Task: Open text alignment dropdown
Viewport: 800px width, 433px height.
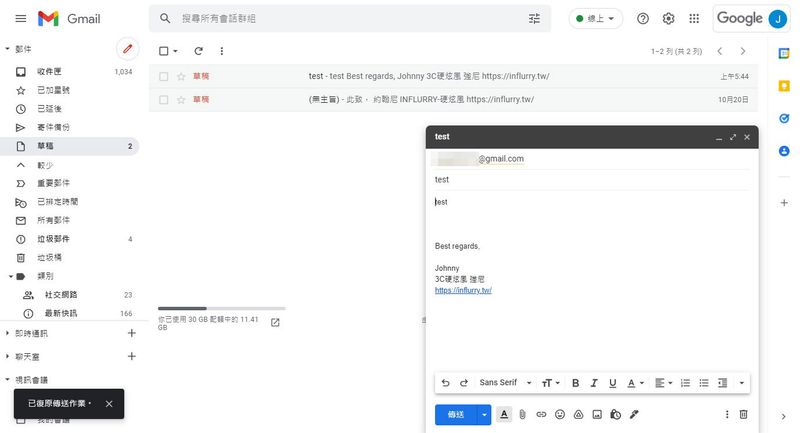Action: 663,383
